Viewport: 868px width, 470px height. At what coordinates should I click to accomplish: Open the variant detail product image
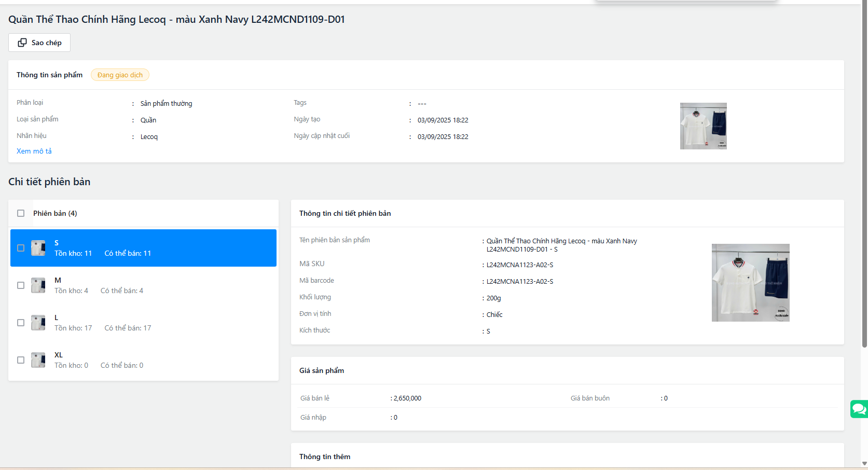(x=751, y=283)
